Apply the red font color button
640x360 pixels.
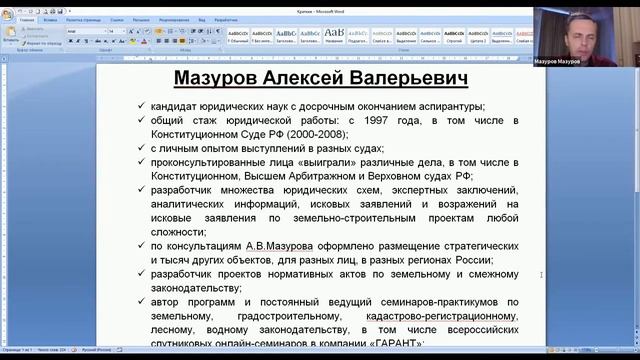click(x=144, y=41)
